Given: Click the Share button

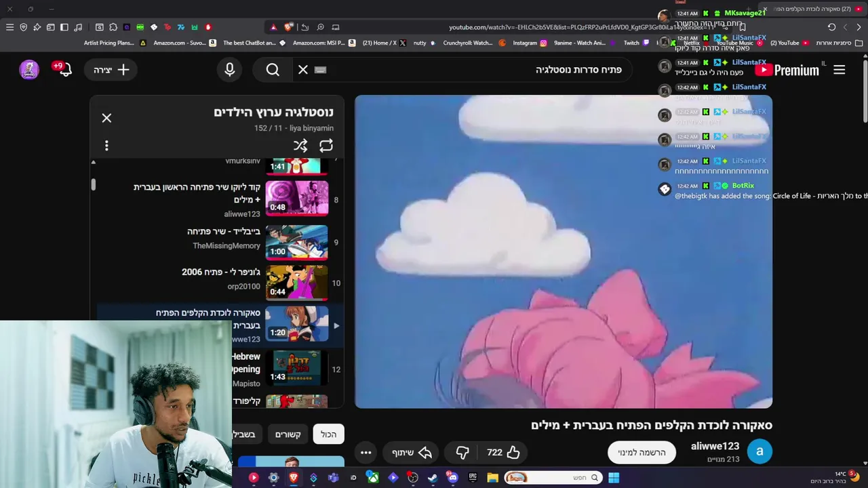Looking at the screenshot, I should pos(412,452).
